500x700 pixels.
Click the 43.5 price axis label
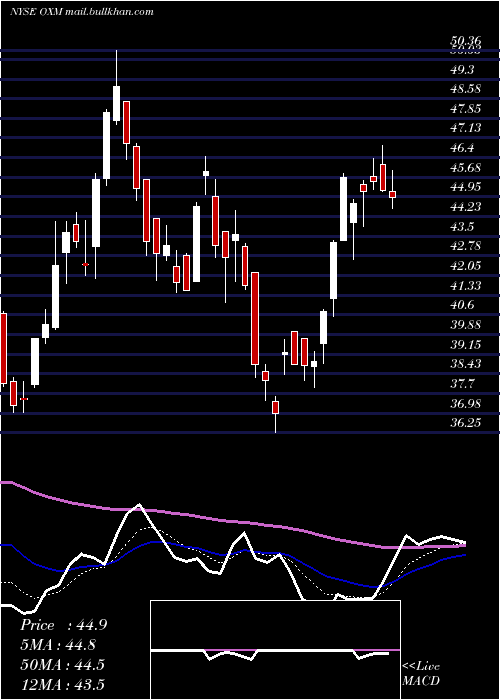tap(462, 226)
